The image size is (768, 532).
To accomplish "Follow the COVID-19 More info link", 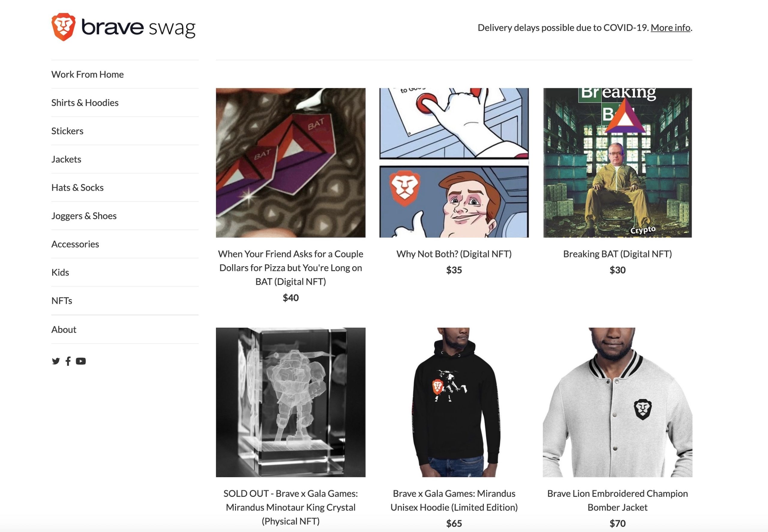I will tap(670, 27).
